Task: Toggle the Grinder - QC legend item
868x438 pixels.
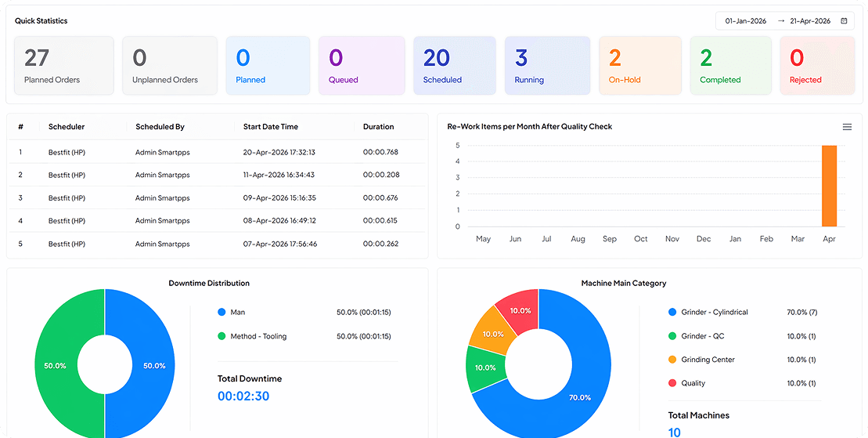Action: (703, 336)
